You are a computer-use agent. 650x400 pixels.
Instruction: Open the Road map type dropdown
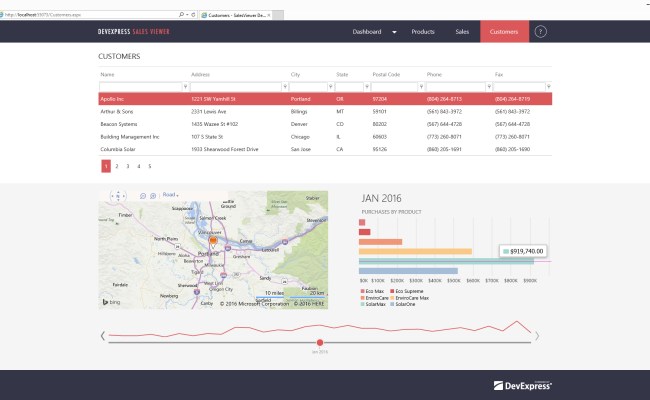(x=170, y=195)
